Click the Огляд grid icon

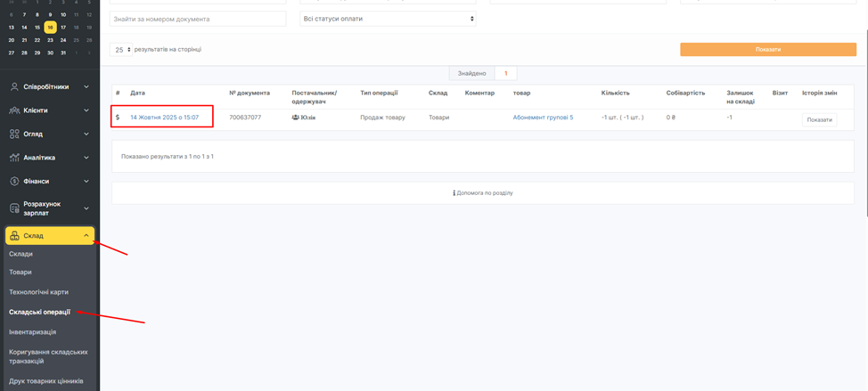pyautogui.click(x=14, y=134)
